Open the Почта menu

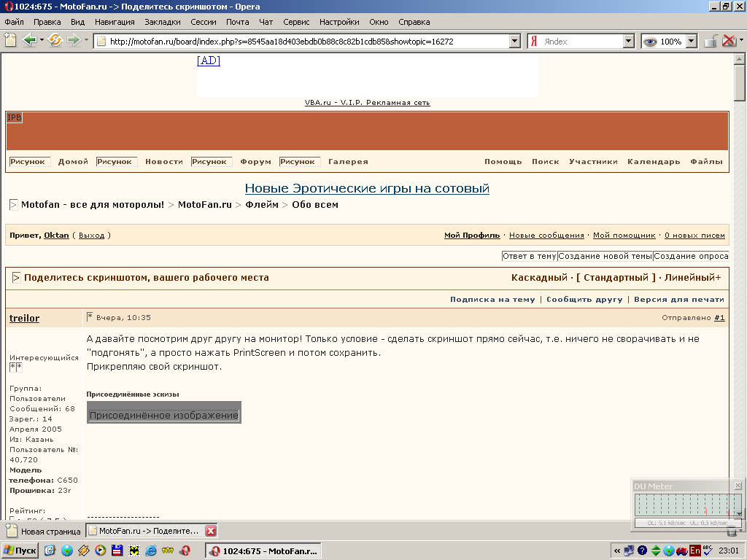(238, 22)
